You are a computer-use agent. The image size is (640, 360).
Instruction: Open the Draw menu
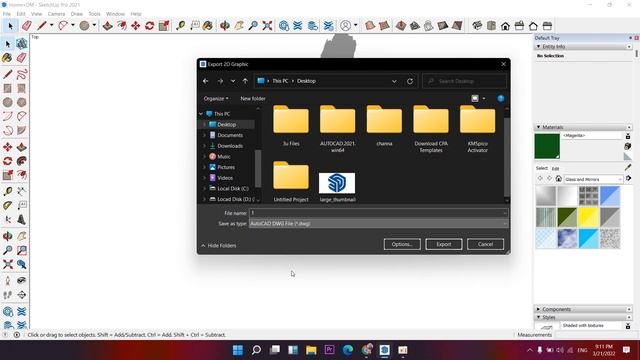pyautogui.click(x=77, y=14)
